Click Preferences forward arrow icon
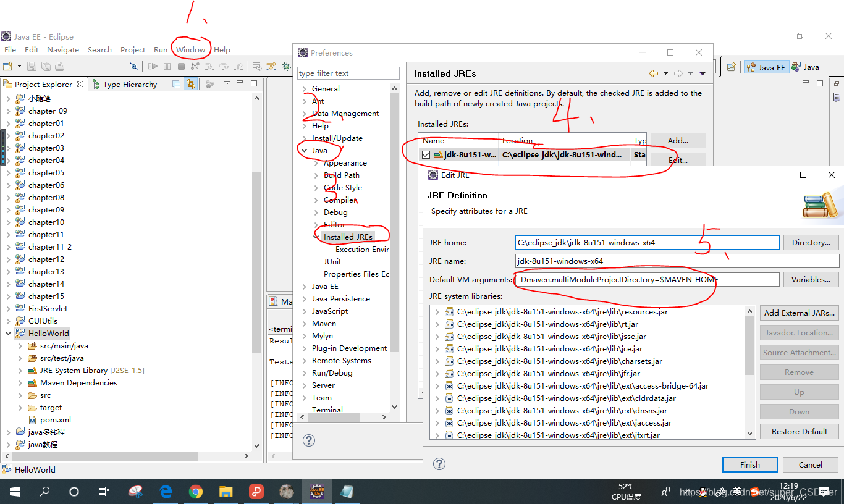844x504 pixels. 678,73
